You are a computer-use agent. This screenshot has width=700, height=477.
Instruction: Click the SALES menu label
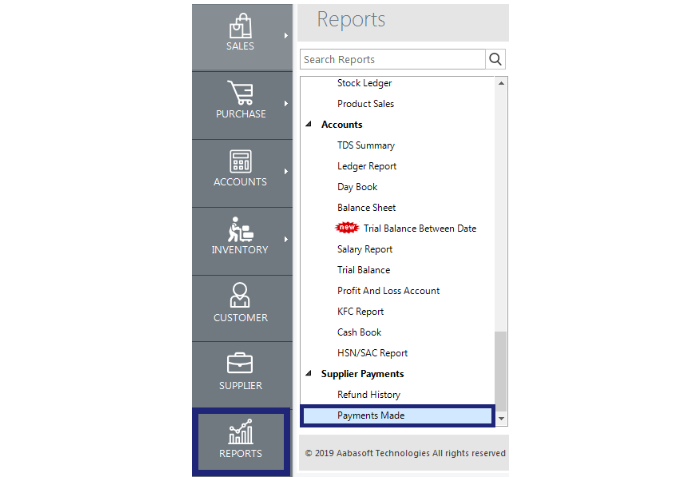pos(240,46)
